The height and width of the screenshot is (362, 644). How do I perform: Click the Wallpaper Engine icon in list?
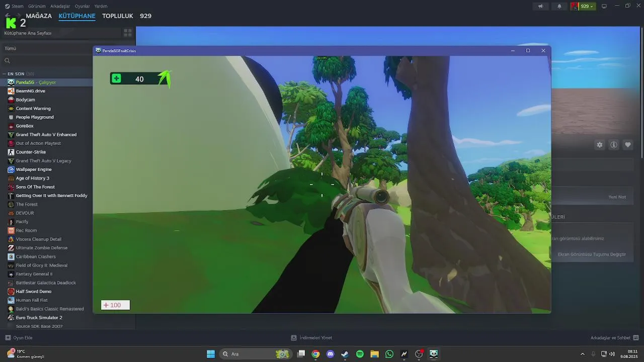(x=11, y=169)
